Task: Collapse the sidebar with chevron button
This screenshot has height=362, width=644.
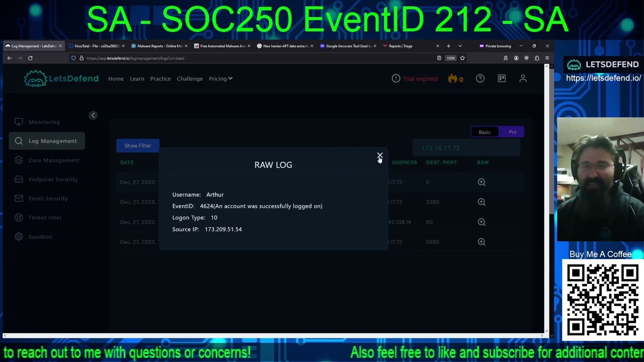Action: [93, 115]
